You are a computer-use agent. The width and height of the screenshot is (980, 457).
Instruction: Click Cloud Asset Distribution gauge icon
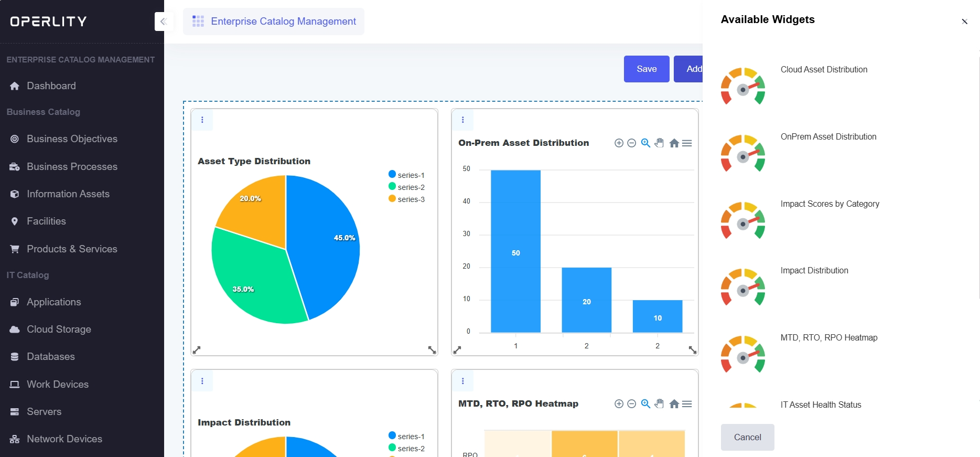743,87
